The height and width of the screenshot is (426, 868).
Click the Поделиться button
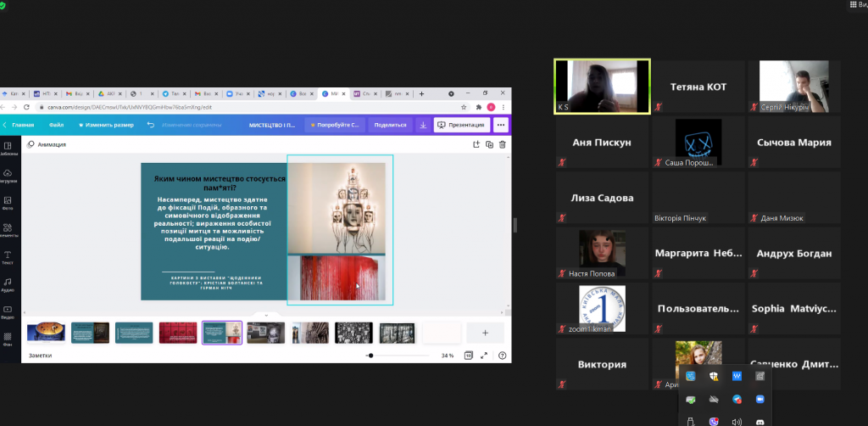point(390,125)
